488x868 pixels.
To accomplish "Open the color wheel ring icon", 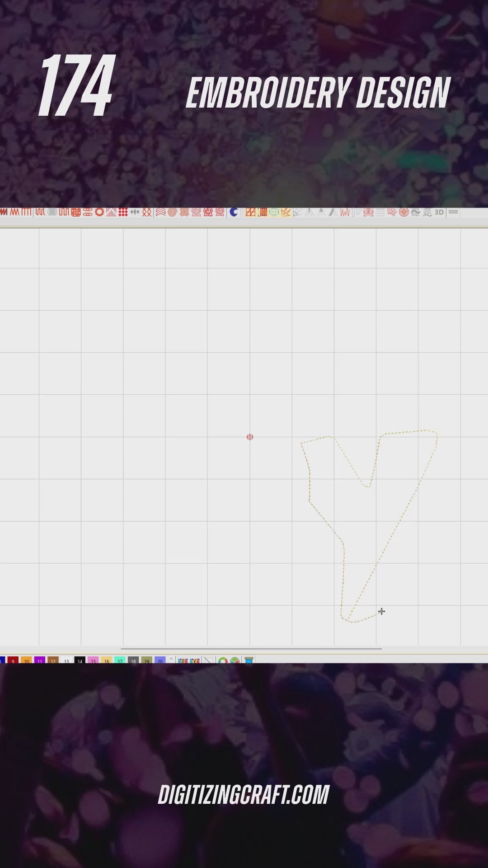I will point(223,661).
